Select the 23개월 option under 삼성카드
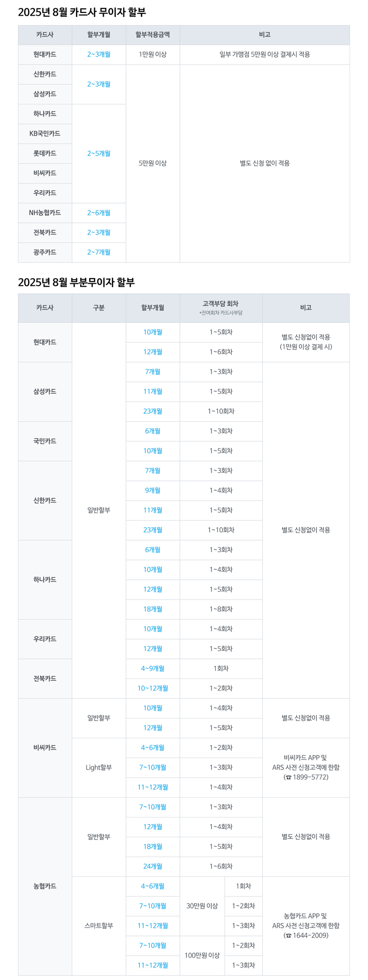The image size is (368, 980). (x=153, y=411)
